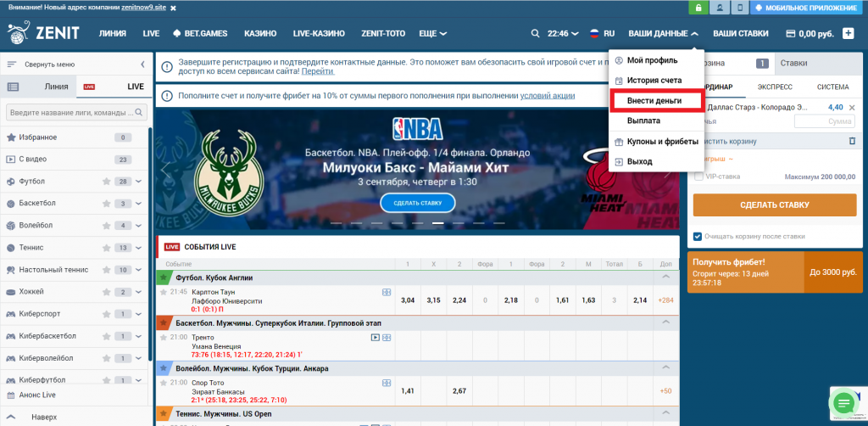The height and width of the screenshot is (426, 868).
Task: Expand the Киберспорт list
Action: pos(138,314)
